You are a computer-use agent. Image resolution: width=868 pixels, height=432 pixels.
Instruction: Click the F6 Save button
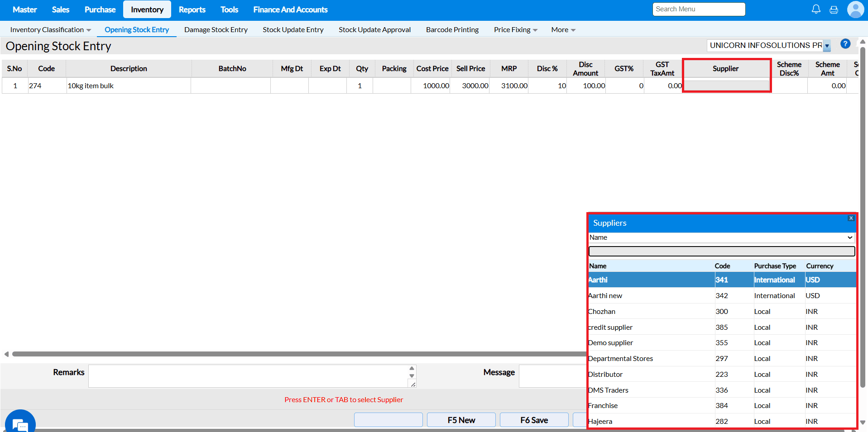point(534,420)
